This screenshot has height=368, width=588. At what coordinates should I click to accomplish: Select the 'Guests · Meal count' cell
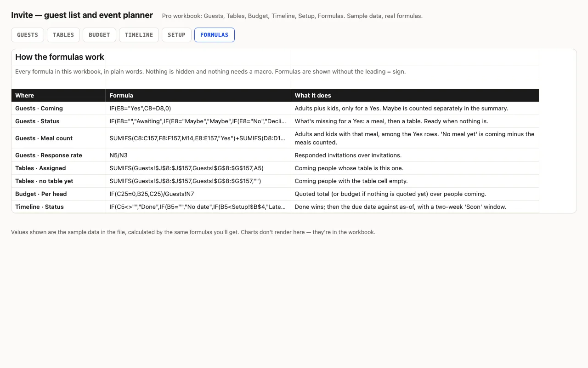pos(59,138)
